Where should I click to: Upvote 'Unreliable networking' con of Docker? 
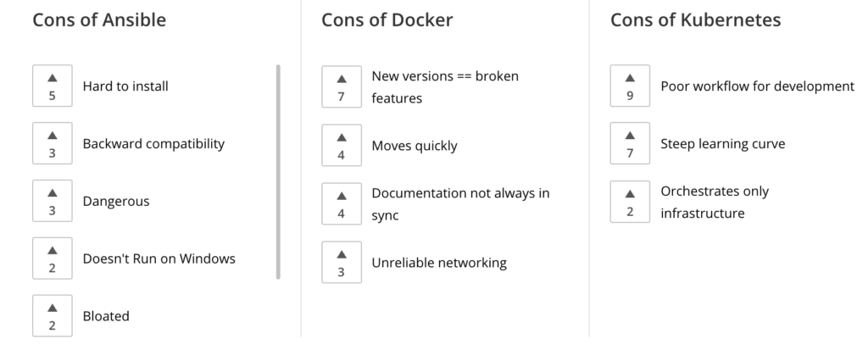342,262
